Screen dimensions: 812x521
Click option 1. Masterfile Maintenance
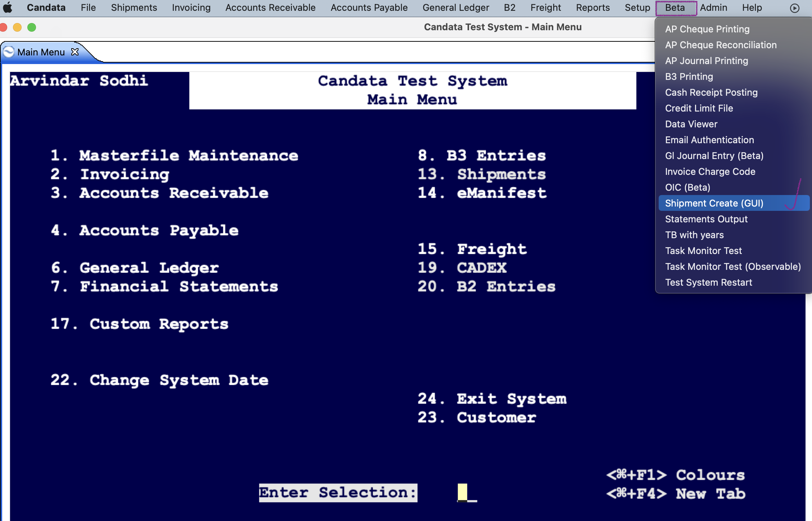point(174,155)
